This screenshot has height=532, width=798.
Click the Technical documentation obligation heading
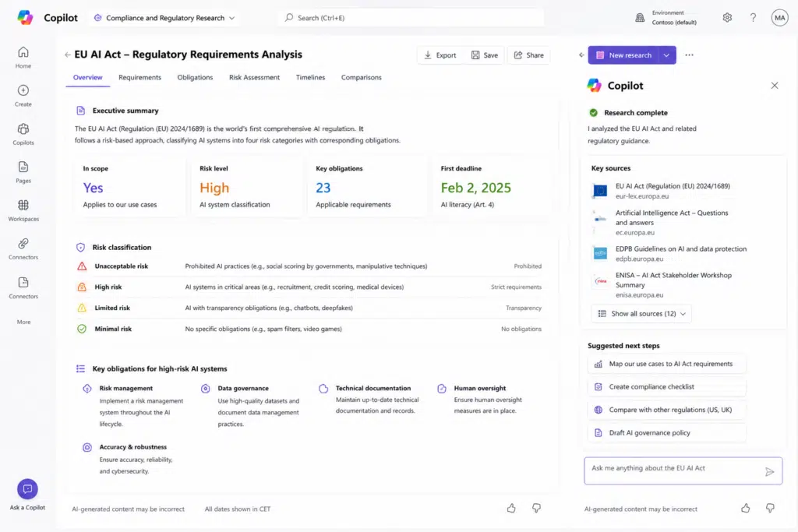[373, 388]
